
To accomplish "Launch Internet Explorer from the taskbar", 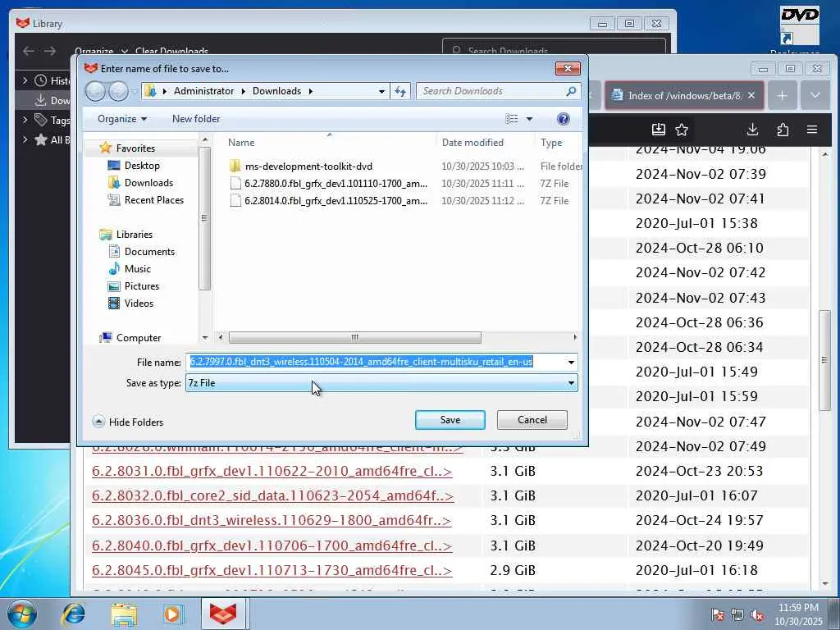I will [x=74, y=614].
